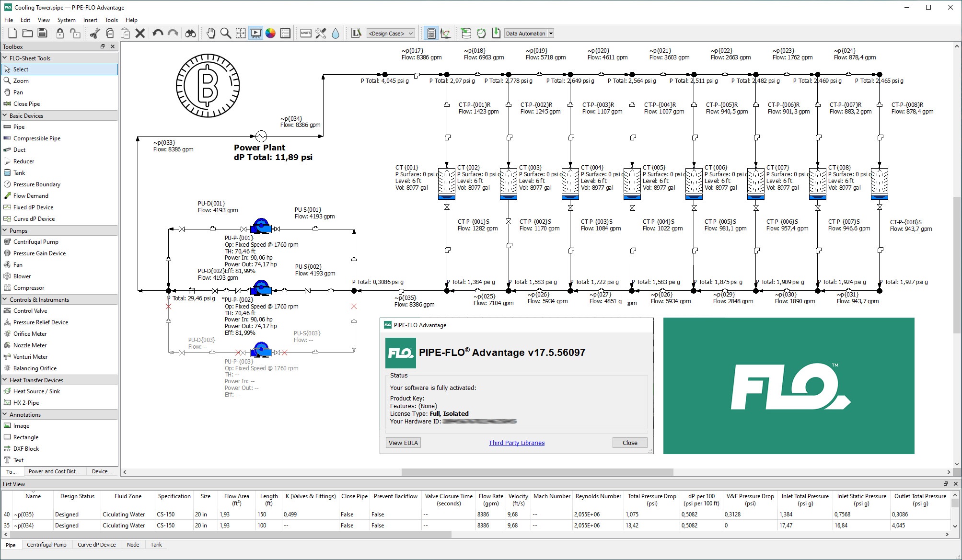Choose the Control Valve tool
Viewport: 962px width, 560px height.
point(60,311)
